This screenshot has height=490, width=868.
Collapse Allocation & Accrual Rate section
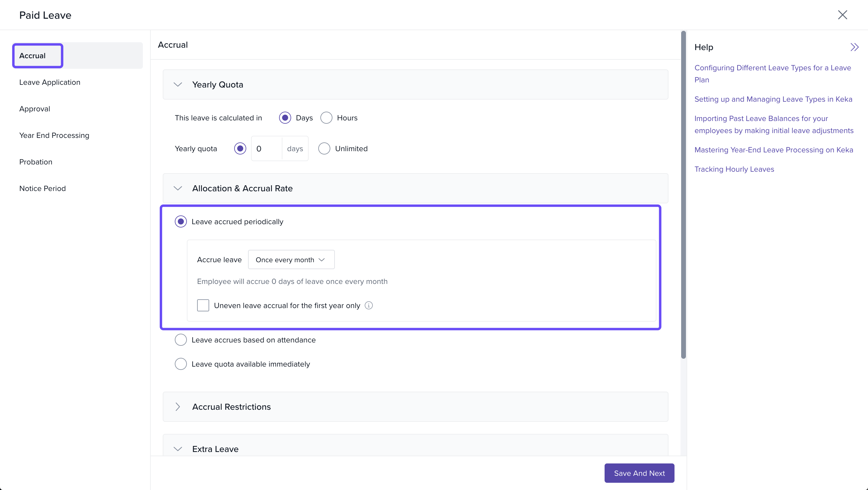[178, 189]
